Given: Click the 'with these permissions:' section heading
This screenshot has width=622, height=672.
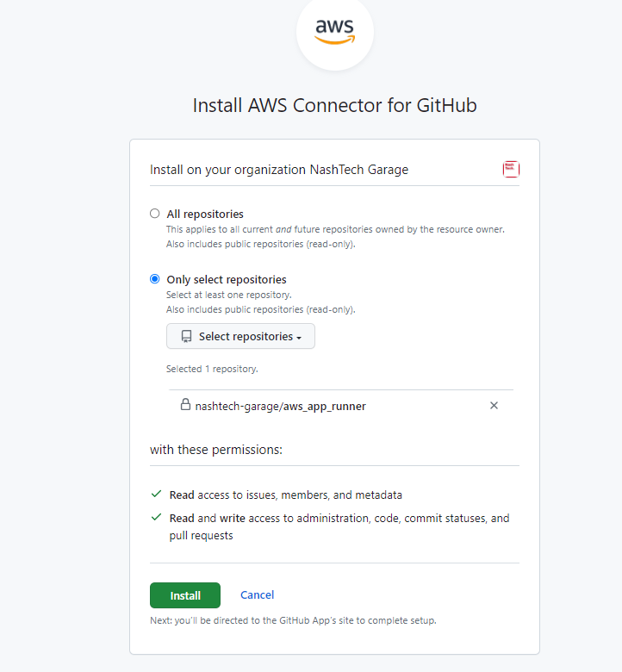Looking at the screenshot, I should click(216, 450).
